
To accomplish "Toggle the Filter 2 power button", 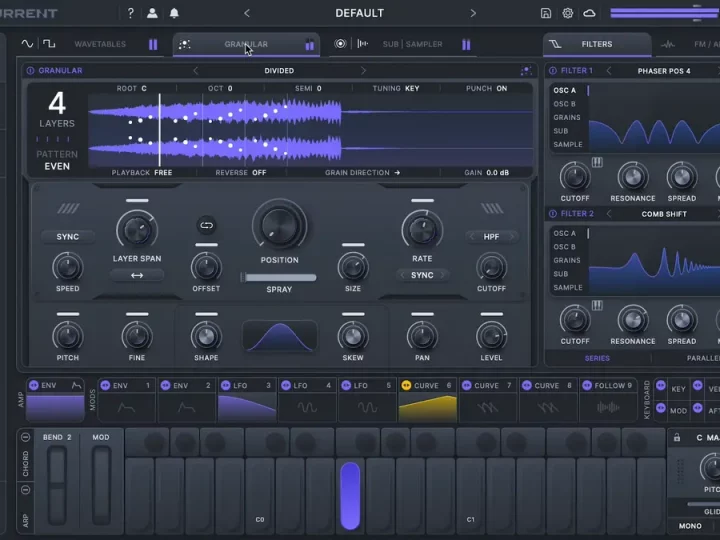I will point(553,214).
